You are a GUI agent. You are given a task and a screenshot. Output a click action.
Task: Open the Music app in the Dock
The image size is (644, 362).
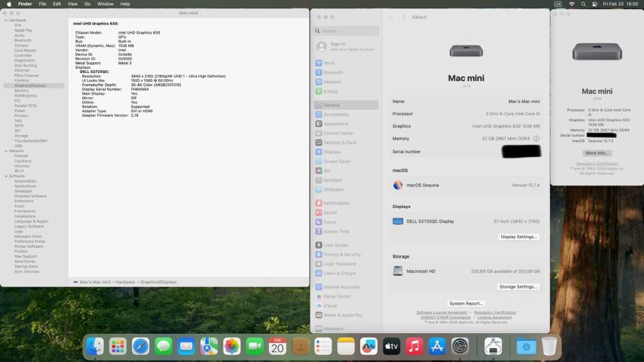point(414,346)
